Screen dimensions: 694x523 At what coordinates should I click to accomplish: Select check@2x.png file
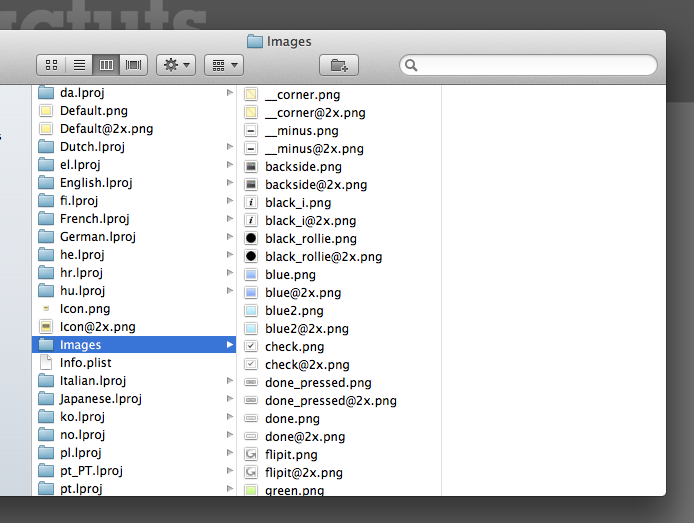[339, 365]
